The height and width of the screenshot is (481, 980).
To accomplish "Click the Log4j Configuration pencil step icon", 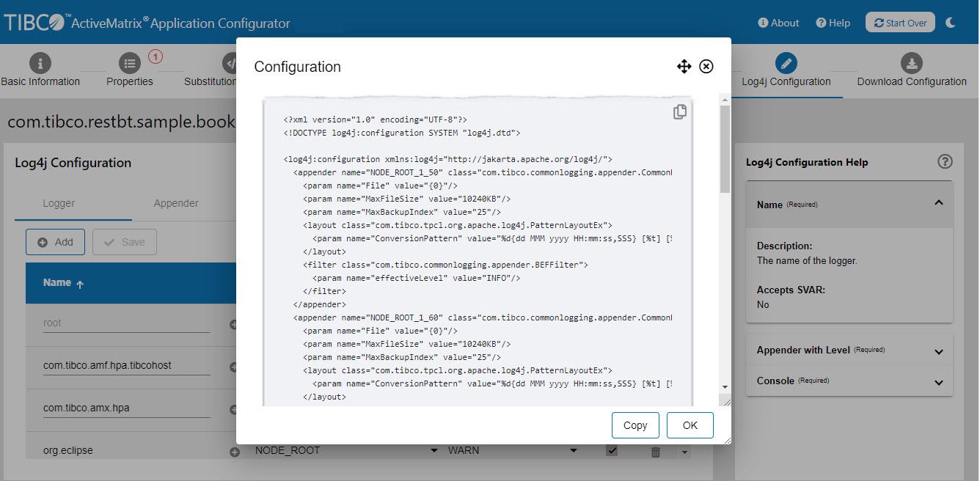I will pos(786,63).
